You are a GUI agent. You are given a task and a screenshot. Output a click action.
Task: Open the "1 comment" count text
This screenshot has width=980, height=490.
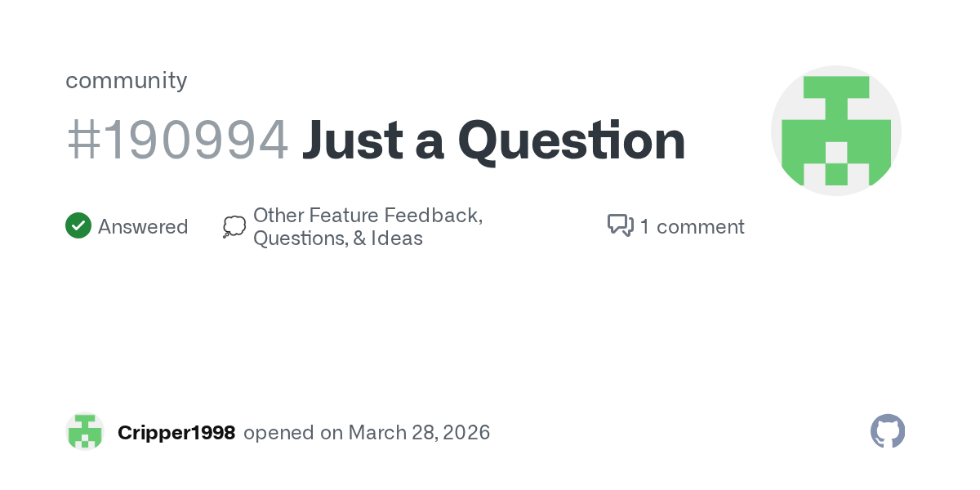692,227
